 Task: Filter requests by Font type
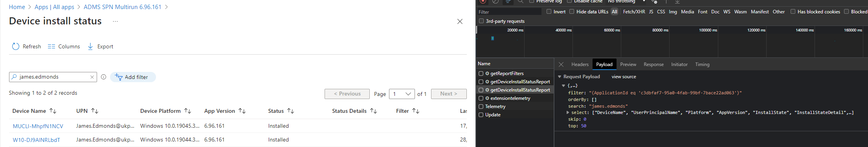click(x=703, y=12)
